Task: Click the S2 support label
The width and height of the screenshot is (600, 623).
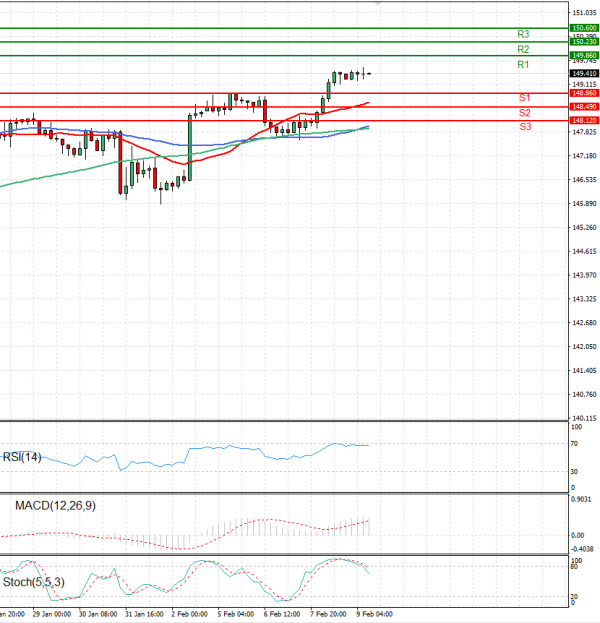Action: (x=524, y=113)
